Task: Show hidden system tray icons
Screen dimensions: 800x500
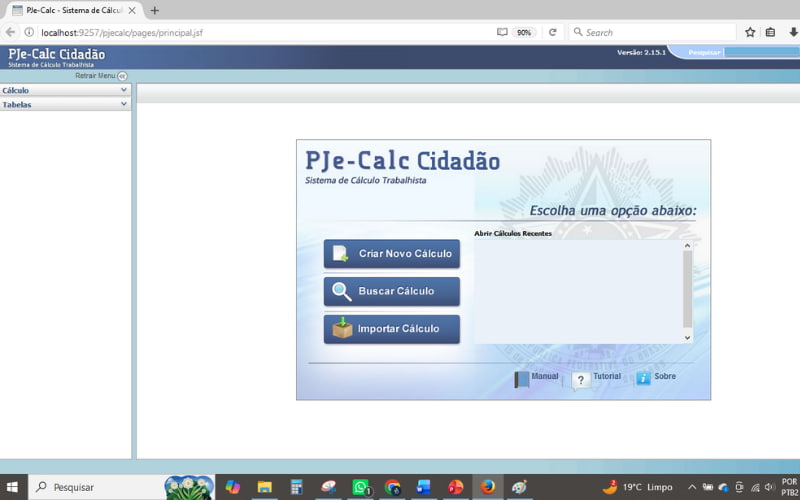Action: [692, 487]
